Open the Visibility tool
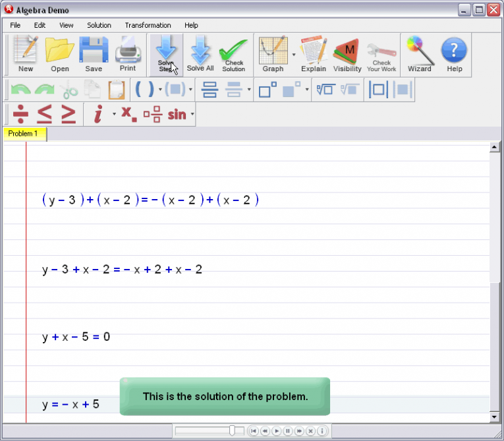Screen dimensions: 504x441 [x=347, y=55]
